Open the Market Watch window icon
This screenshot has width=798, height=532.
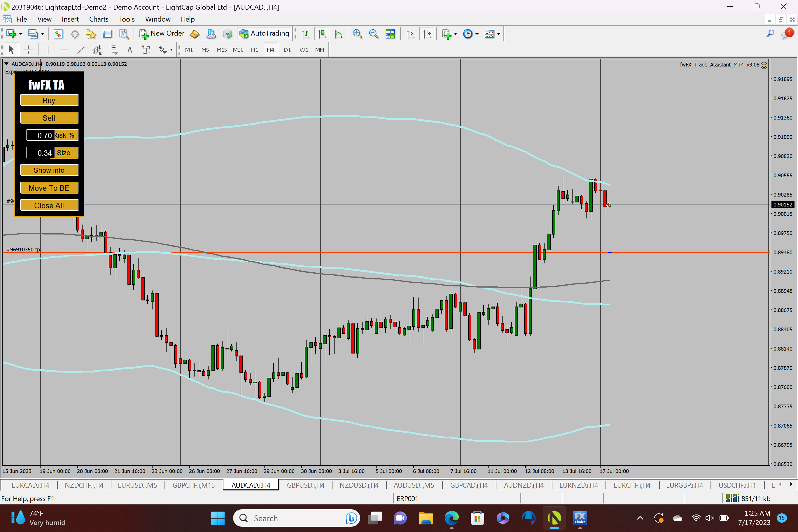click(x=58, y=34)
